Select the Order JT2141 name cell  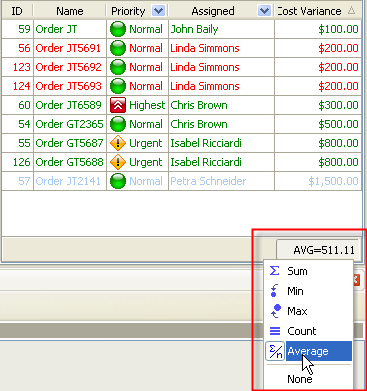[70, 181]
